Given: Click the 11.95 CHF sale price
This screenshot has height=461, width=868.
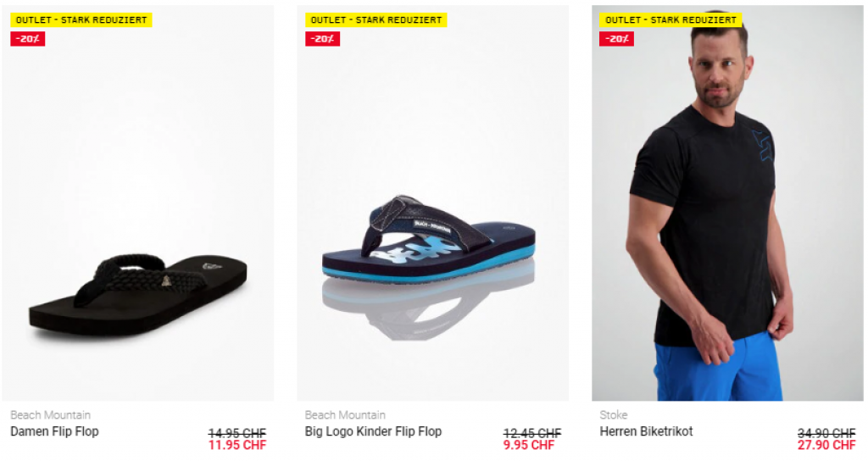Looking at the screenshot, I should [x=237, y=445].
